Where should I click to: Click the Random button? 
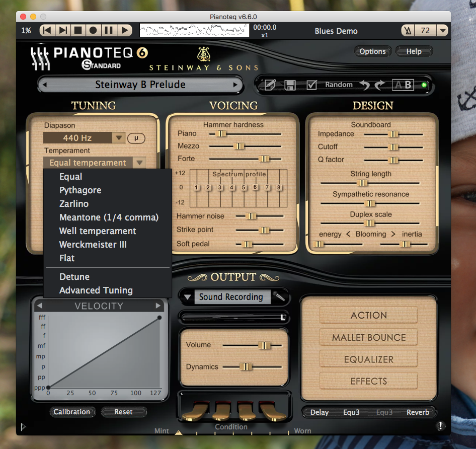(x=339, y=85)
